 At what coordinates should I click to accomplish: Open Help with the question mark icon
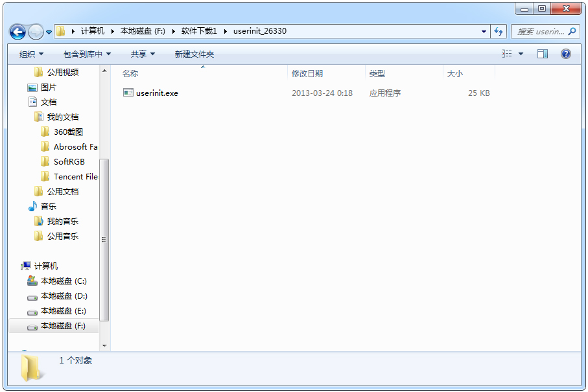tap(566, 54)
